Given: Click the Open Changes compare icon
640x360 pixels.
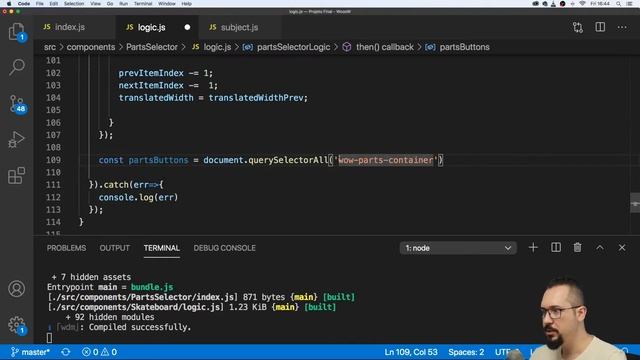Looking at the screenshot, I should point(578,27).
